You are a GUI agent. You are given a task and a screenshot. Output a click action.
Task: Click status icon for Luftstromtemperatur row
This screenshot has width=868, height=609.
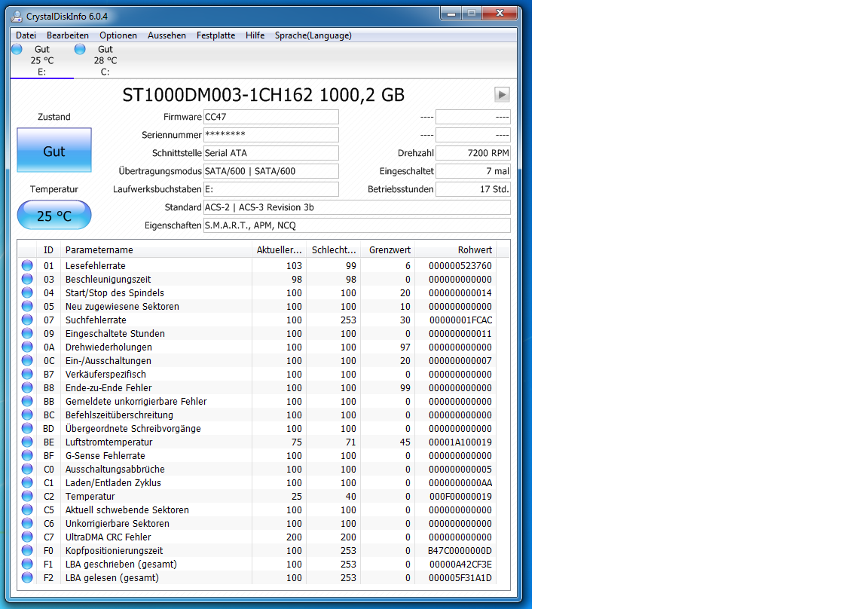click(x=27, y=442)
